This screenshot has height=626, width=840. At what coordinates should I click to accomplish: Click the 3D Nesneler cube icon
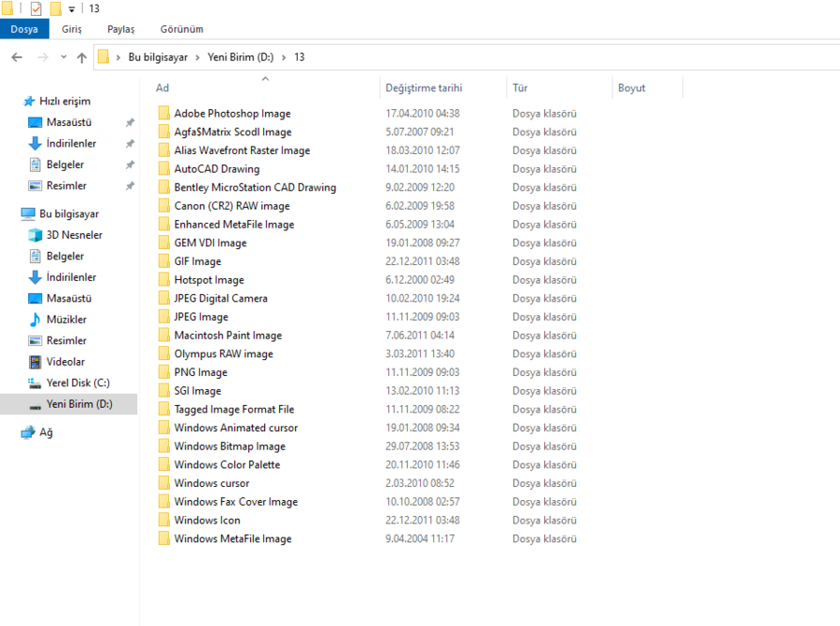(x=35, y=235)
